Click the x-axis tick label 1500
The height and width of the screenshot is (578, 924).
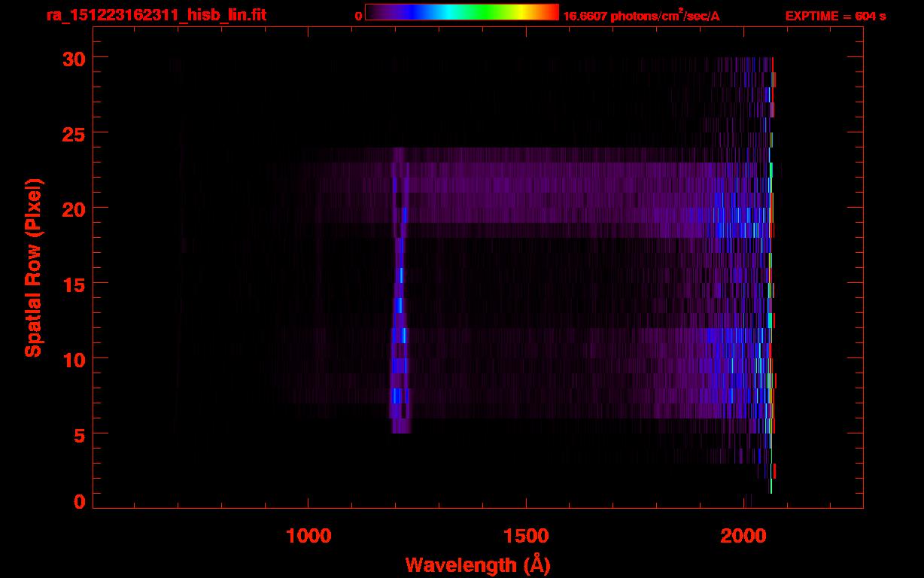tap(526, 536)
